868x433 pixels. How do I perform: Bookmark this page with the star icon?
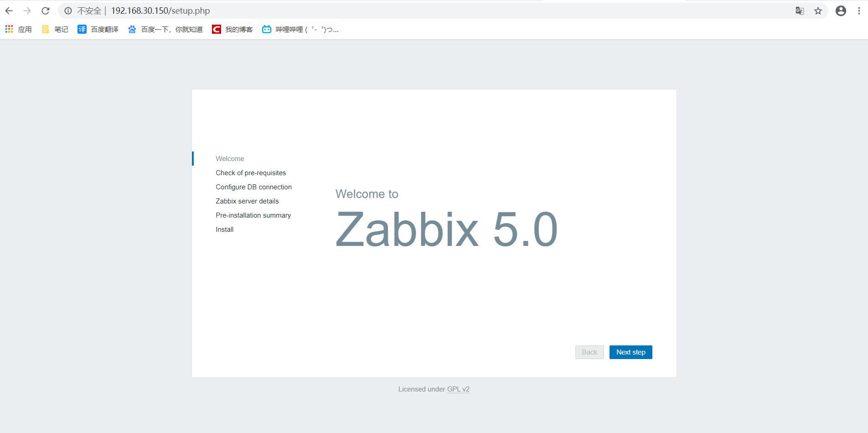[818, 11]
